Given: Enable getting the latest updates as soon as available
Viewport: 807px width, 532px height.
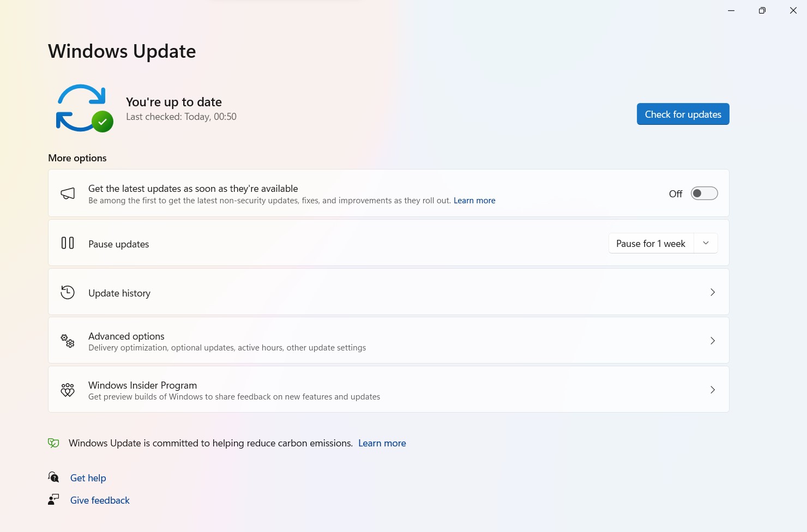Looking at the screenshot, I should 704,193.
